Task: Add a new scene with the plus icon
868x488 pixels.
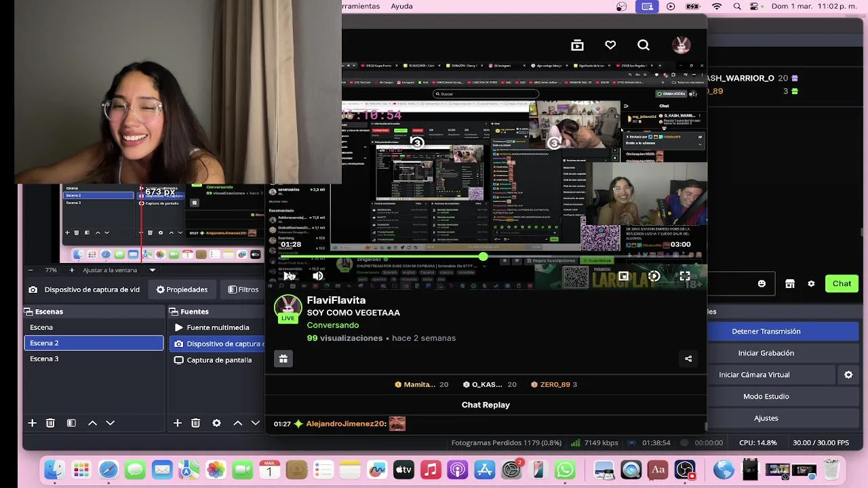Action: (x=32, y=423)
